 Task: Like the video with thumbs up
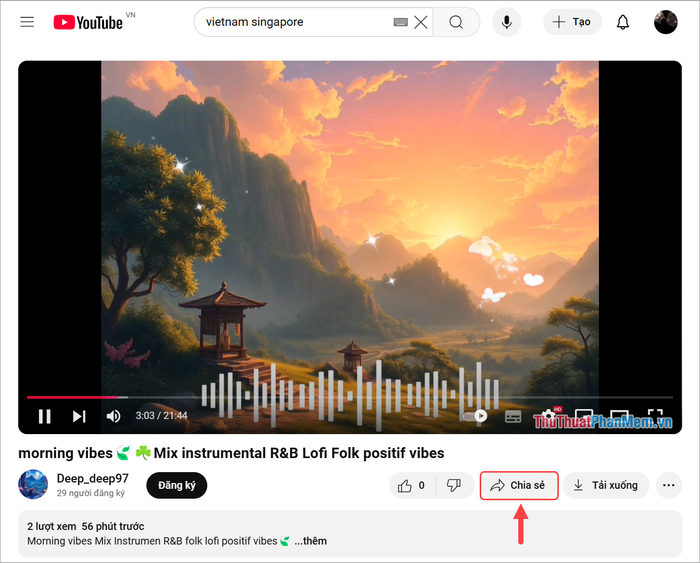pos(411,485)
